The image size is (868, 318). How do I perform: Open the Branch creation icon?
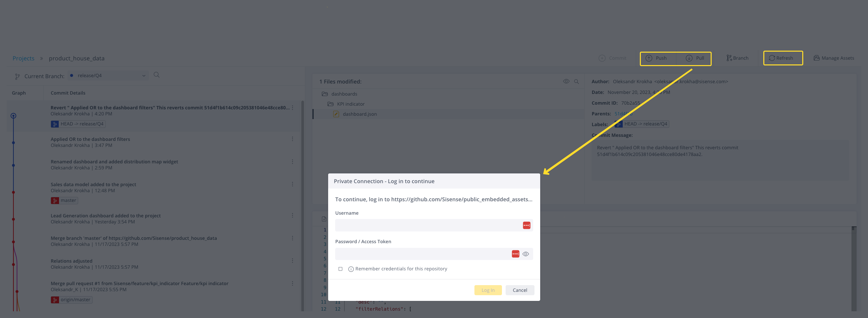[x=729, y=58]
